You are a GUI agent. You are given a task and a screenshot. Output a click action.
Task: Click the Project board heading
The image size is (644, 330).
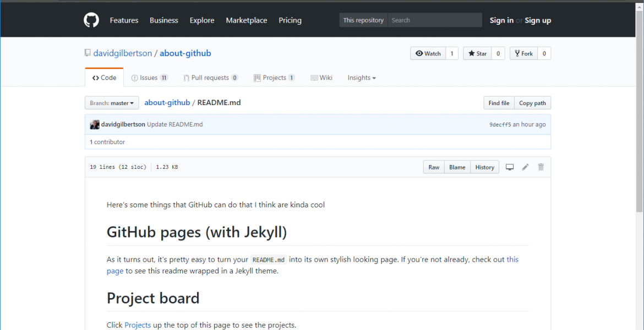coord(153,298)
